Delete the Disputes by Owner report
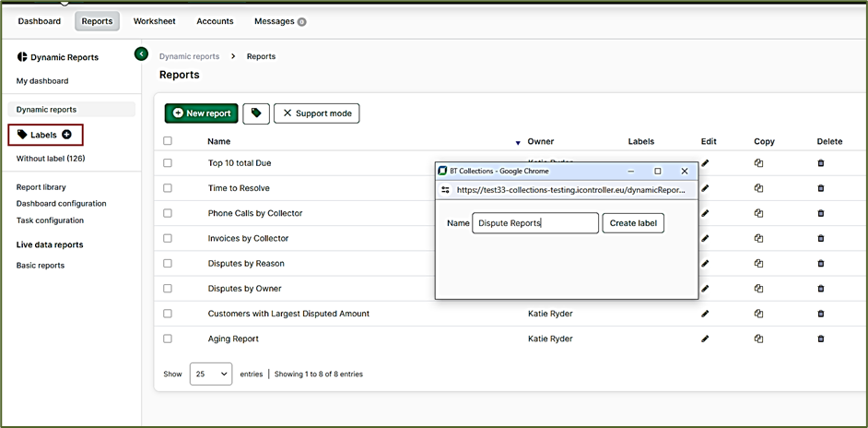The image size is (868, 428). point(821,289)
